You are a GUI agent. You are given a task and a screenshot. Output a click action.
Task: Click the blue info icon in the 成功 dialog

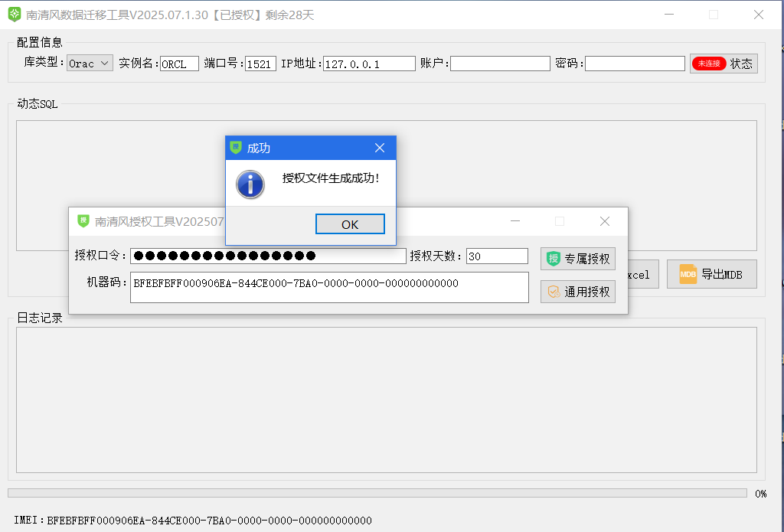pyautogui.click(x=250, y=184)
